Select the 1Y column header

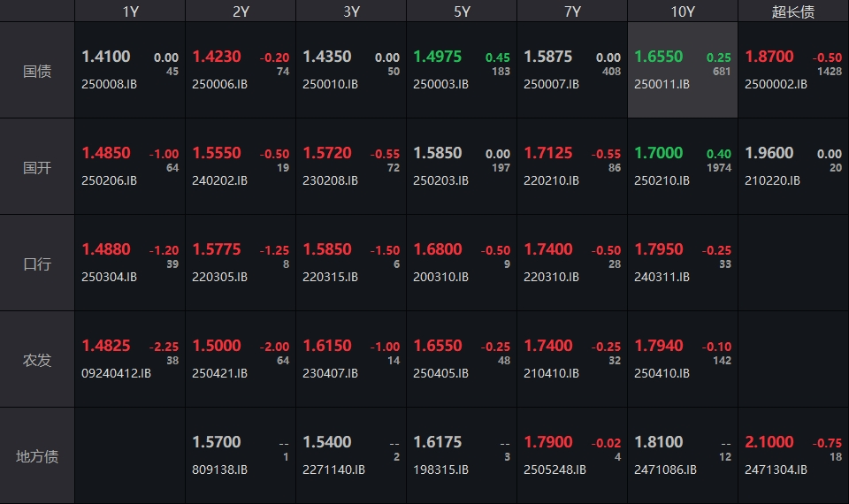tap(130, 11)
